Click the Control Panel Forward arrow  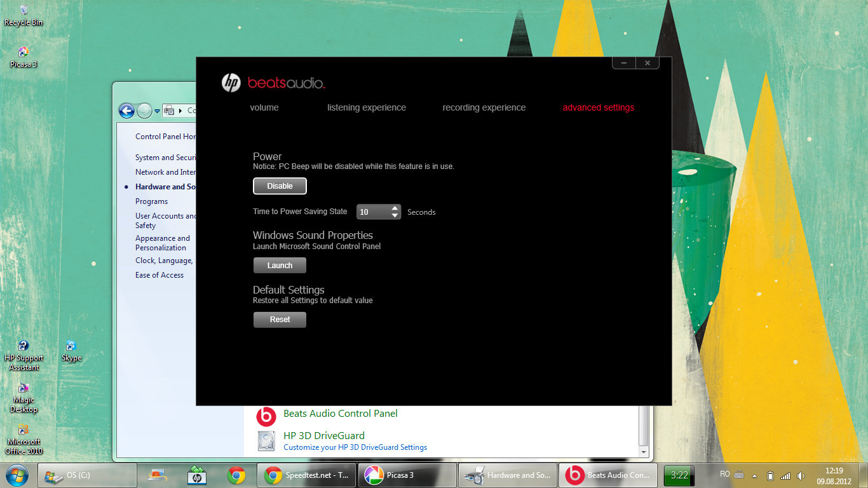[x=144, y=111]
